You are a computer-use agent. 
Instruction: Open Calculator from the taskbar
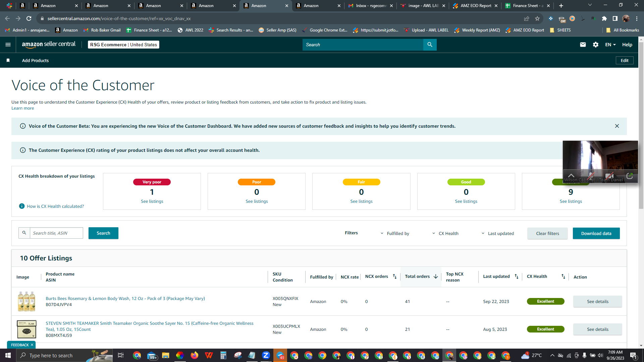tap(223, 355)
